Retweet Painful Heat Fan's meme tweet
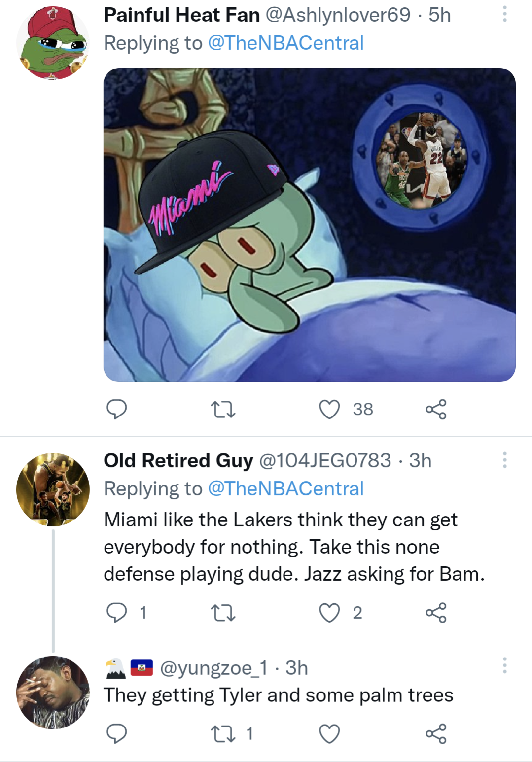532x762 pixels. [223, 409]
